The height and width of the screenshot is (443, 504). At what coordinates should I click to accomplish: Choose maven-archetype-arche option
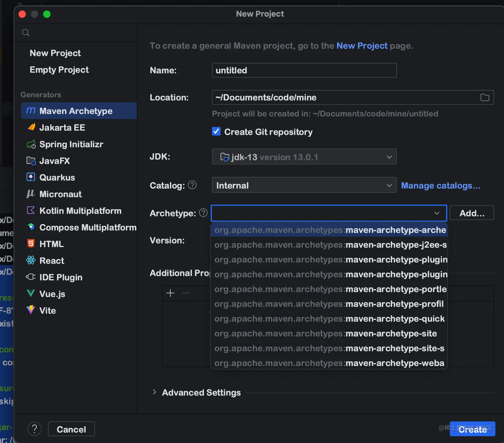[x=329, y=230]
